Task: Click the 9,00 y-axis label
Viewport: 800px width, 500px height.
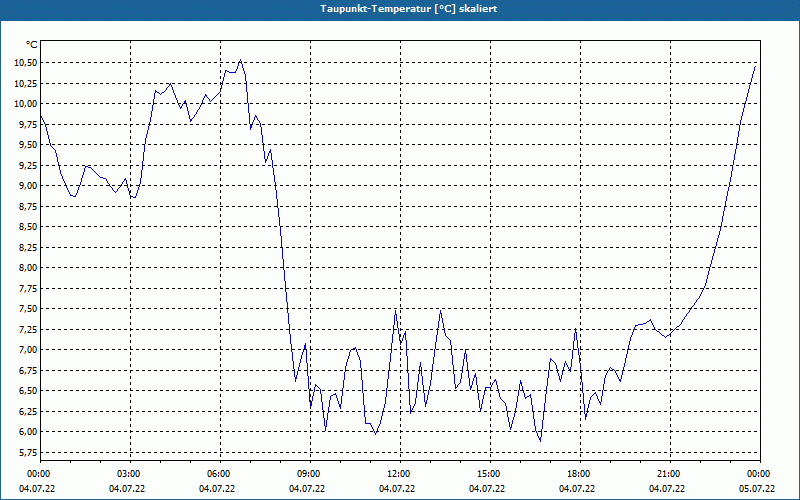Action: click(x=28, y=186)
